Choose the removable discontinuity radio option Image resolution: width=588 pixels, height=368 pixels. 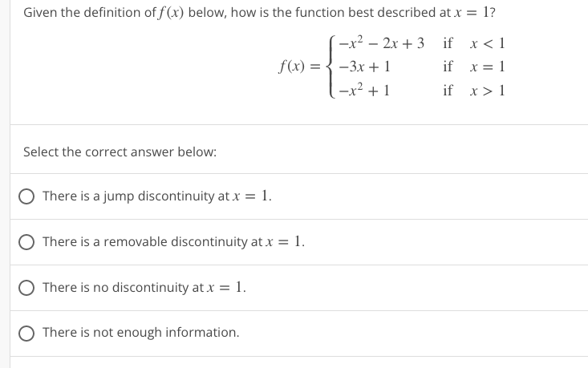pyautogui.click(x=26, y=242)
